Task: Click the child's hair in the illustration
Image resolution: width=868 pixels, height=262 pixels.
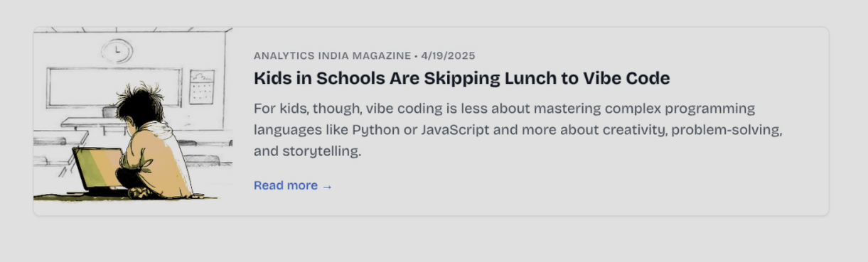Action: [x=139, y=105]
